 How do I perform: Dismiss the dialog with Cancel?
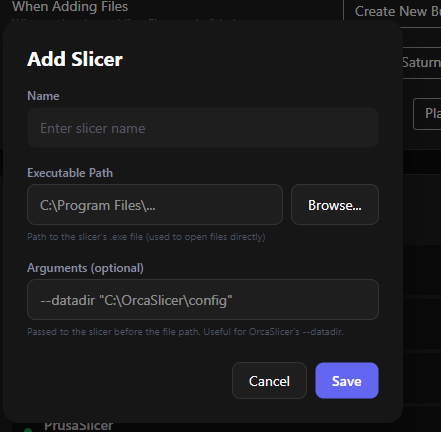(x=269, y=381)
